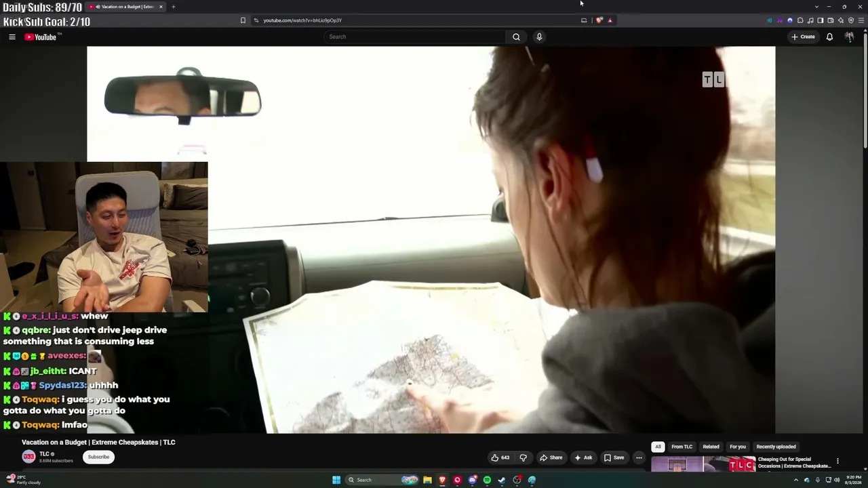Select the All filter chip
The height and width of the screenshot is (488, 868).
tap(658, 447)
